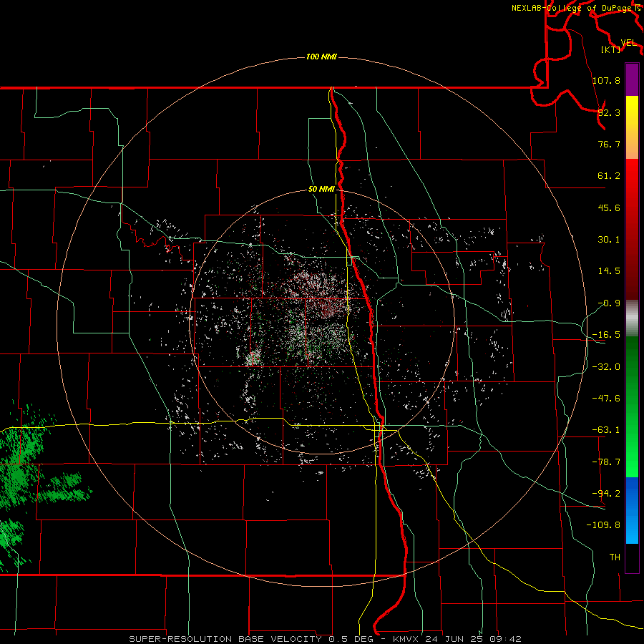Click the [KT] units label
Image resolution: width=644 pixels, height=644 pixels.
tap(611, 49)
